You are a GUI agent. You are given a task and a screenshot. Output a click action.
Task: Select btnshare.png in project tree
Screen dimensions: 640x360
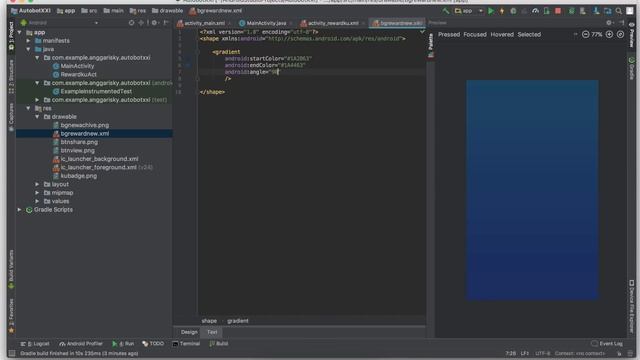[x=79, y=142]
